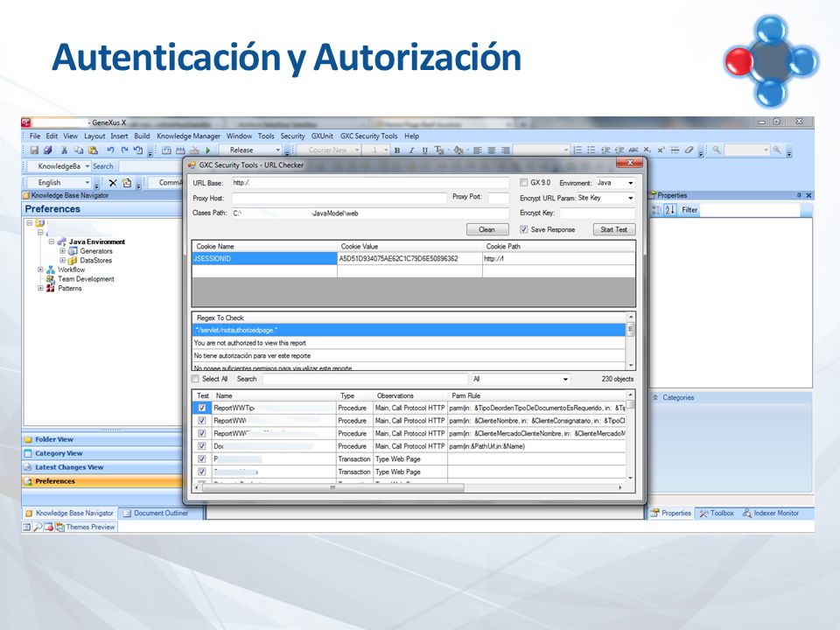
Task: Click the Regex To Check list scrollbar
Action: click(x=631, y=340)
